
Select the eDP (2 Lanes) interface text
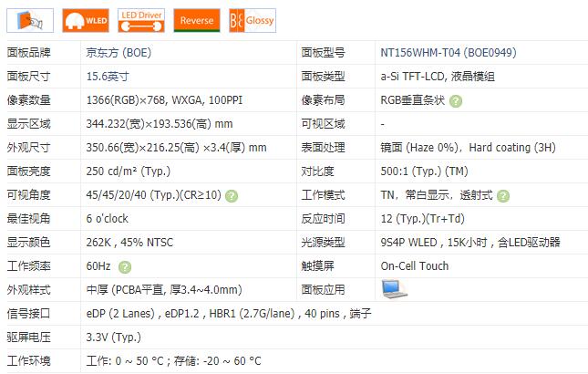(229, 313)
